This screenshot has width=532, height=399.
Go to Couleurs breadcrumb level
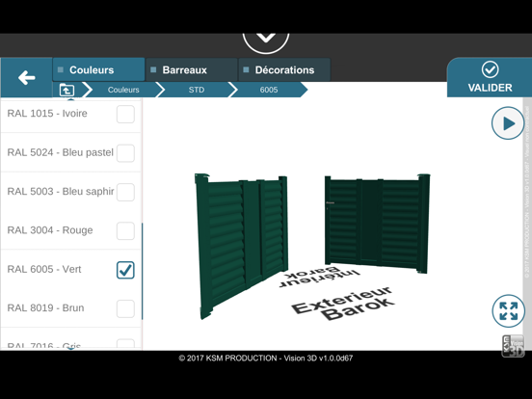pyautogui.click(x=123, y=90)
